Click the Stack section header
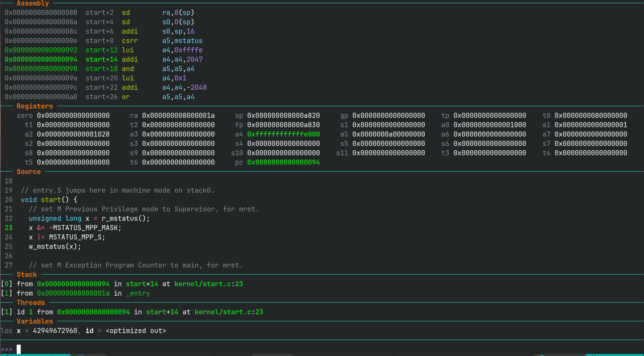Screen dimensions: 644x356 27,275
